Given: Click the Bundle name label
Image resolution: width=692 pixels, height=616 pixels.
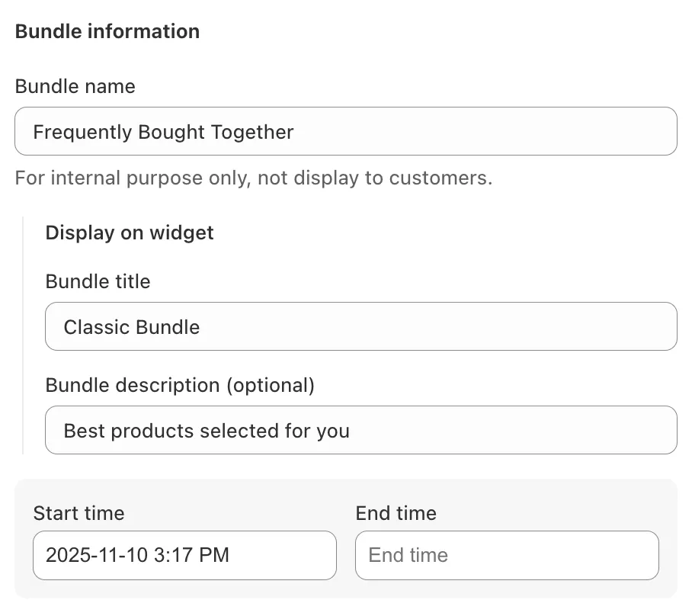Looking at the screenshot, I should click(x=75, y=86).
